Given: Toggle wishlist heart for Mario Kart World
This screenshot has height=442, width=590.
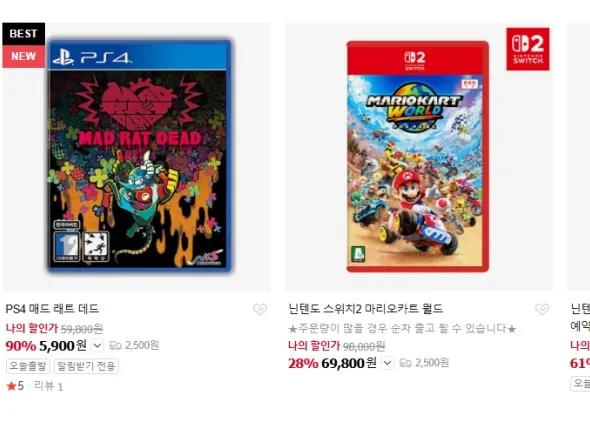Looking at the screenshot, I should point(542,309).
